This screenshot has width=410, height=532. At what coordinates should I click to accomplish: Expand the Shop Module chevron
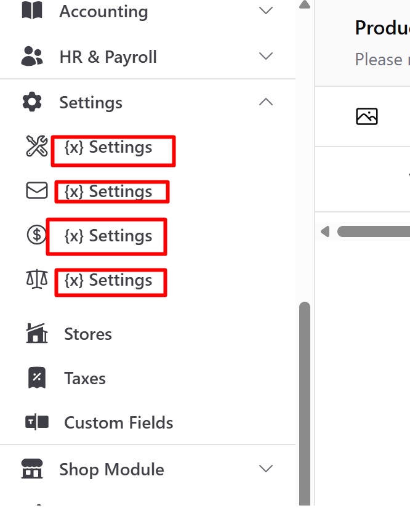266,469
